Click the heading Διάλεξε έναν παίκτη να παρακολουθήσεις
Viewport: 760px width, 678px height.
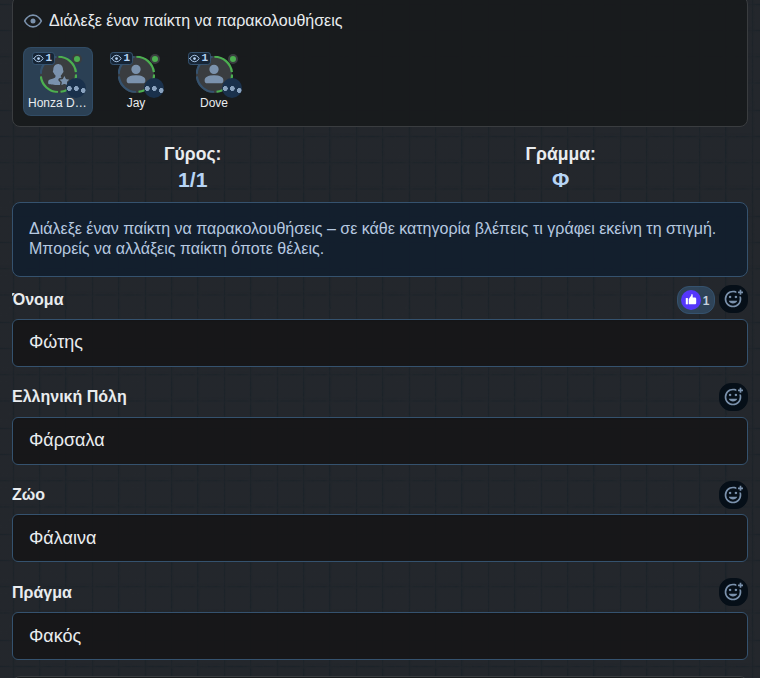click(x=195, y=21)
